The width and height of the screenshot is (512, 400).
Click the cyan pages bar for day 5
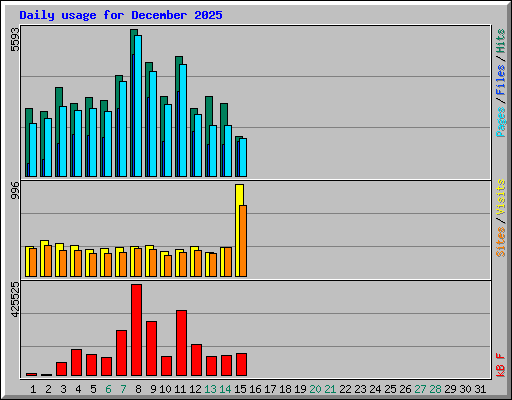pos(93,142)
